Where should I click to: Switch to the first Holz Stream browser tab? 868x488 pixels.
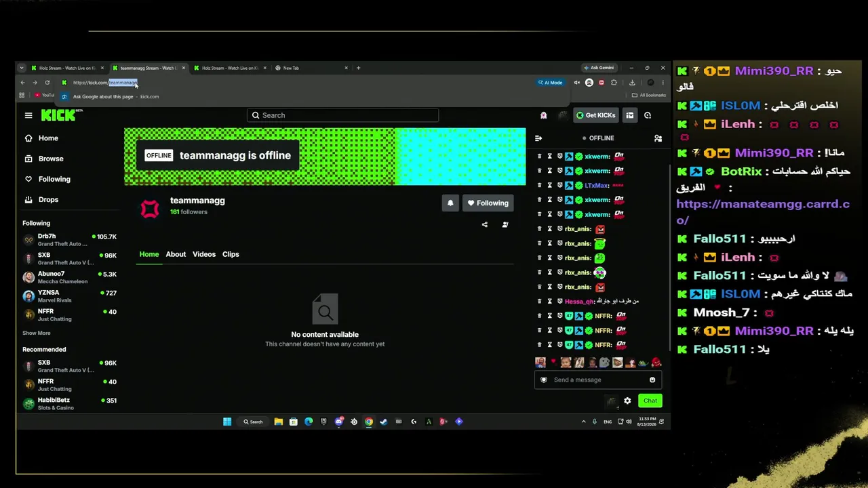pyautogui.click(x=66, y=68)
